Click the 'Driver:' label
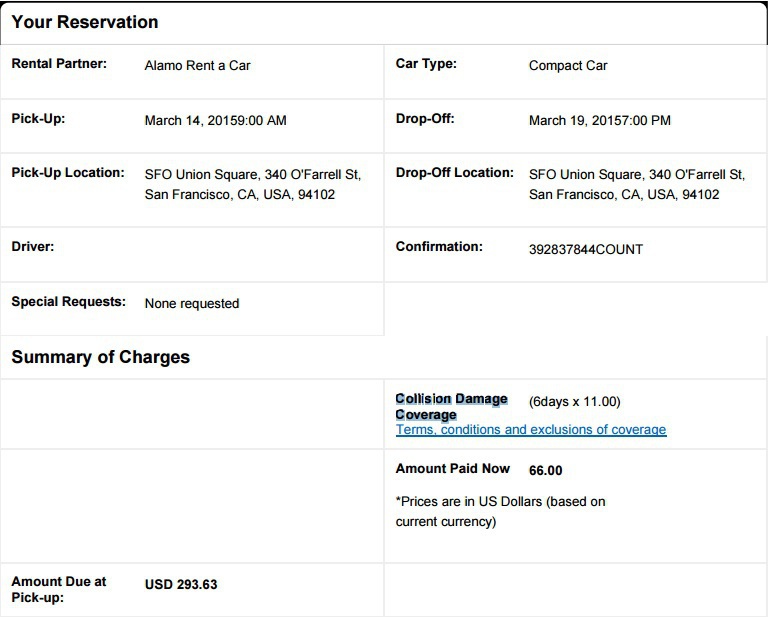 (x=33, y=246)
